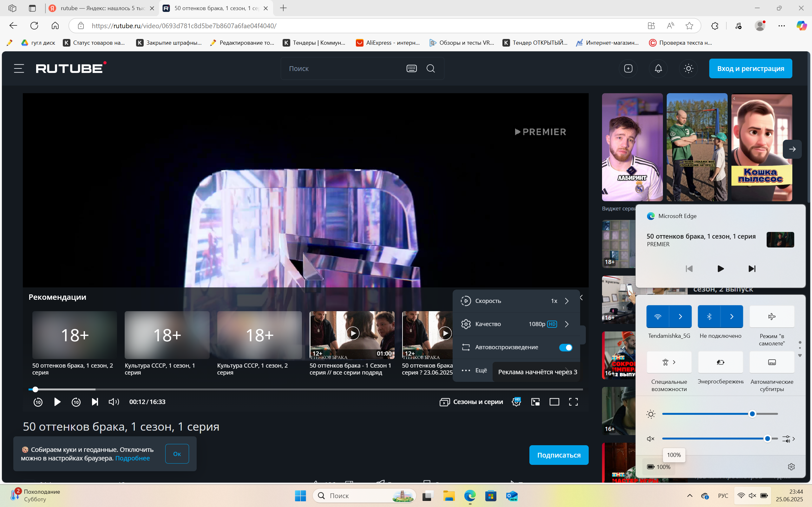Click the Подписаться button
This screenshot has width=812, height=507.
coord(559,455)
